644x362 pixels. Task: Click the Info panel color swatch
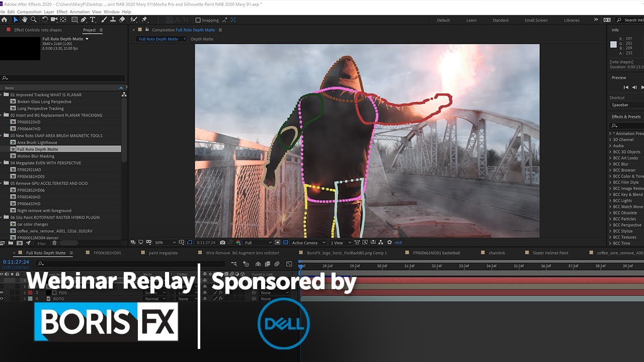(613, 44)
